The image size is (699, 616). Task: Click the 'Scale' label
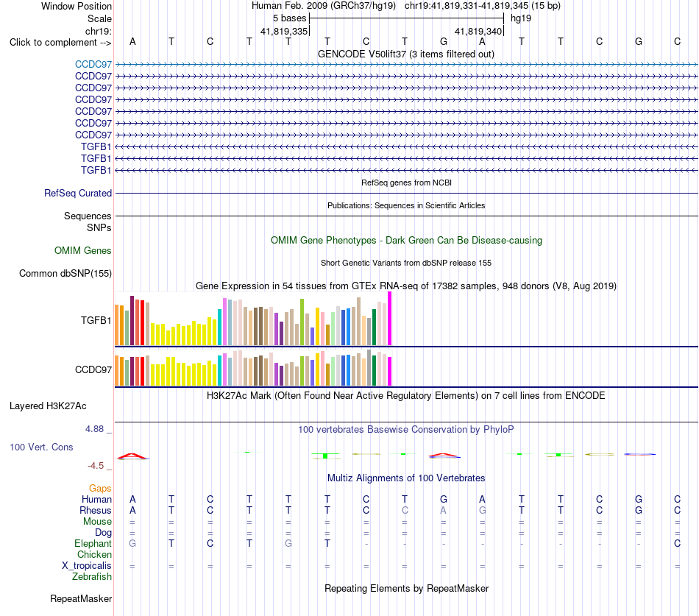coord(100,18)
